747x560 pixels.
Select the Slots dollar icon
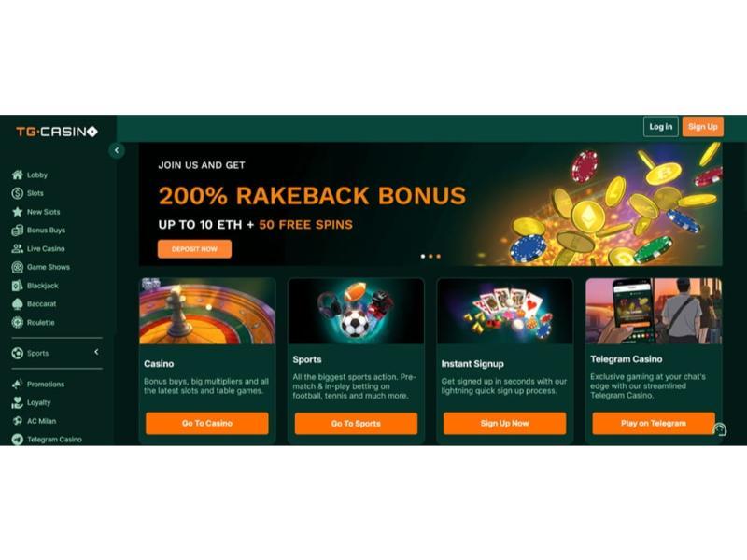(18, 193)
